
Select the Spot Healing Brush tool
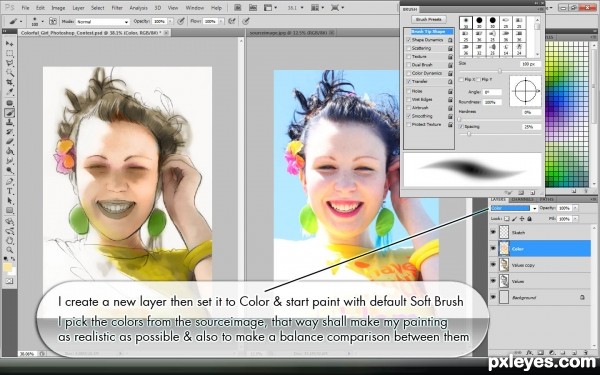10,103
